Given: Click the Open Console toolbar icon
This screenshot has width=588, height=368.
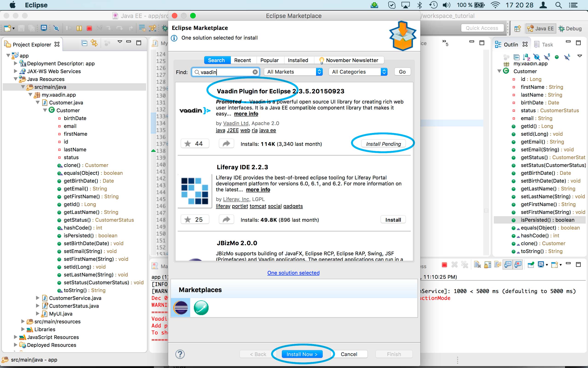Looking at the screenshot, I should click(44, 28).
